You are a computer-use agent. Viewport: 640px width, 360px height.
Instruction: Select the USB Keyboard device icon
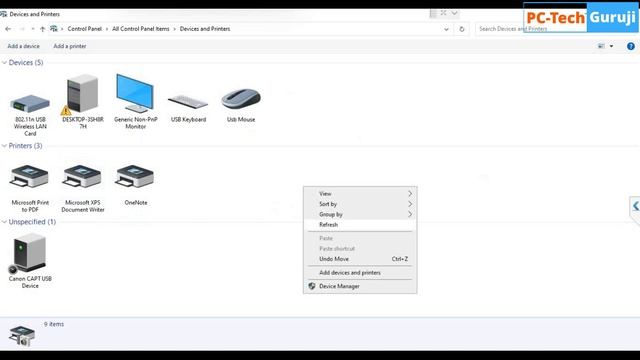tap(188, 102)
